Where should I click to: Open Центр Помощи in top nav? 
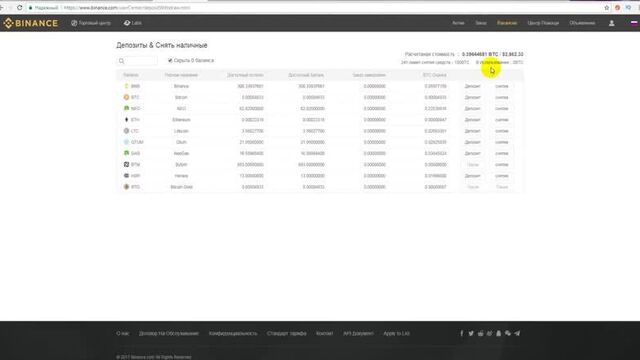coord(543,23)
